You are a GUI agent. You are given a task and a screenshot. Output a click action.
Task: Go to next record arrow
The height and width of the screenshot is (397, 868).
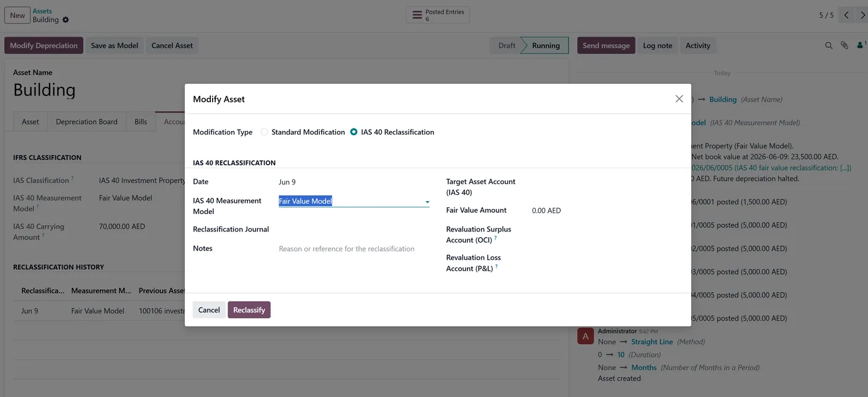pos(862,16)
